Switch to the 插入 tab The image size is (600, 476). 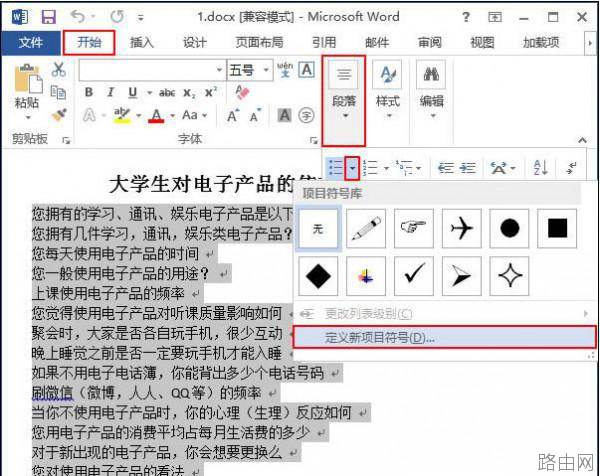pos(142,42)
